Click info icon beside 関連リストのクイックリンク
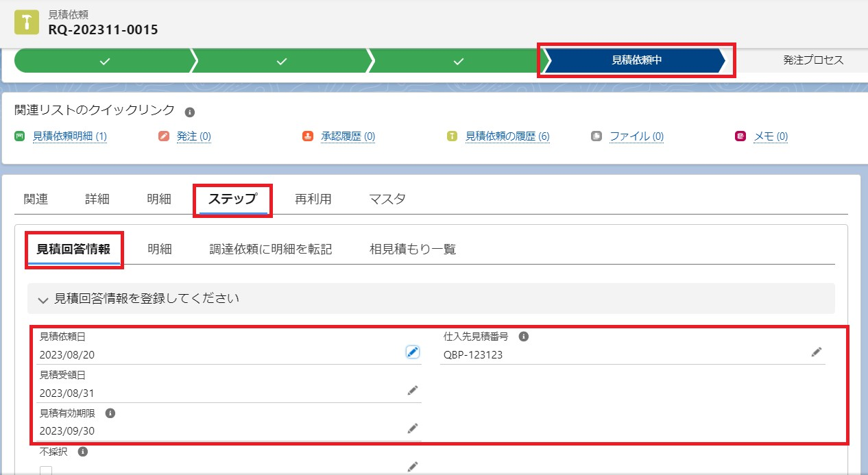This screenshot has height=475, width=868. pos(190,112)
